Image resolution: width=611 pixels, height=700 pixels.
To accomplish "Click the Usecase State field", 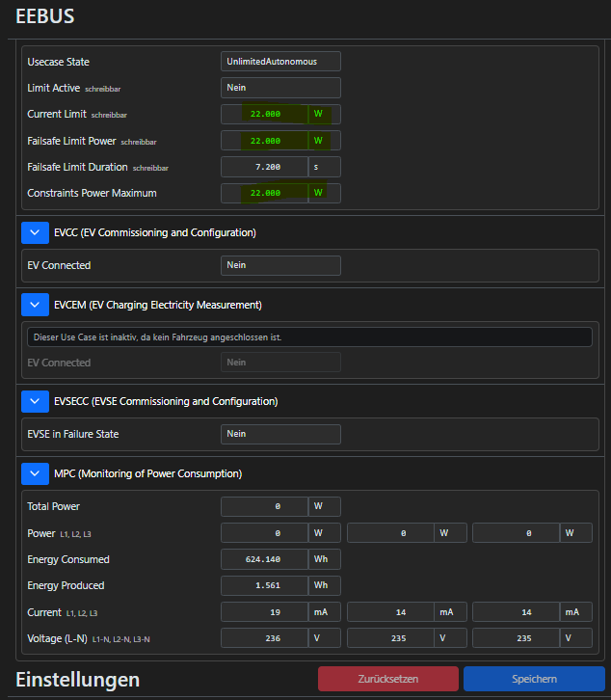I will coord(280,62).
